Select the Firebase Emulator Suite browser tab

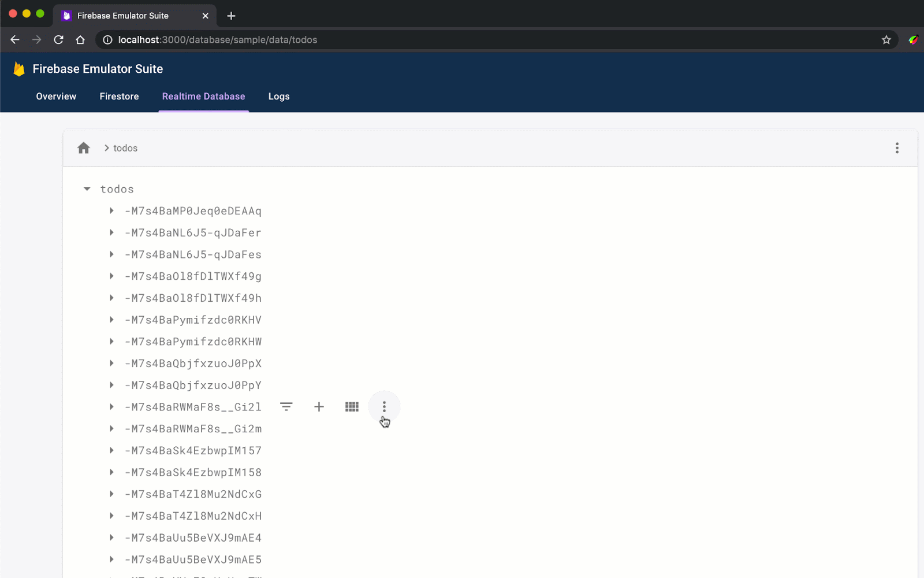[135, 16]
